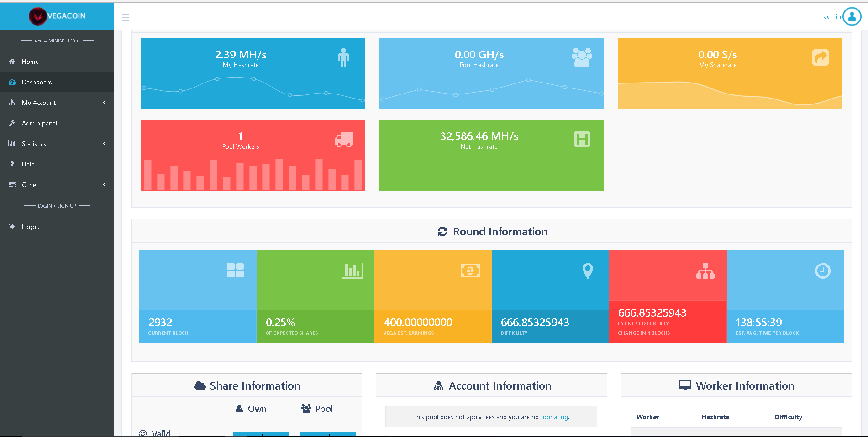This screenshot has height=437, width=868.
Task: Click the map pin icon on Difficulty tile
Action: coord(588,271)
